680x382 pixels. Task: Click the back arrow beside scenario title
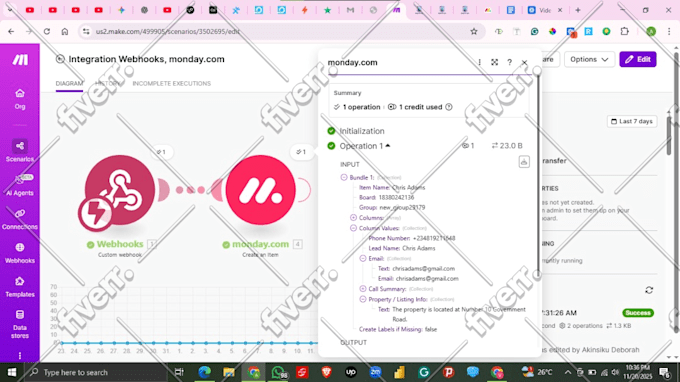60,59
